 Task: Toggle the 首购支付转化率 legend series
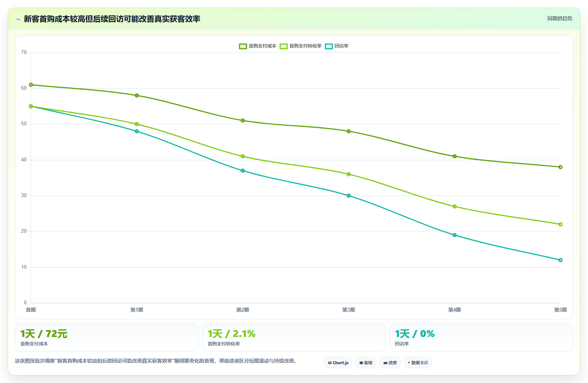301,46
